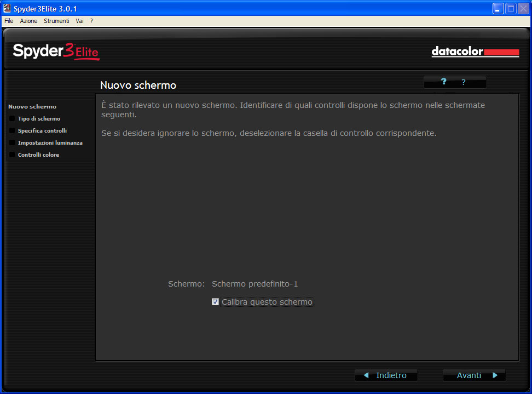
Task: Click the bold question mark help icon
Action: click(x=443, y=82)
